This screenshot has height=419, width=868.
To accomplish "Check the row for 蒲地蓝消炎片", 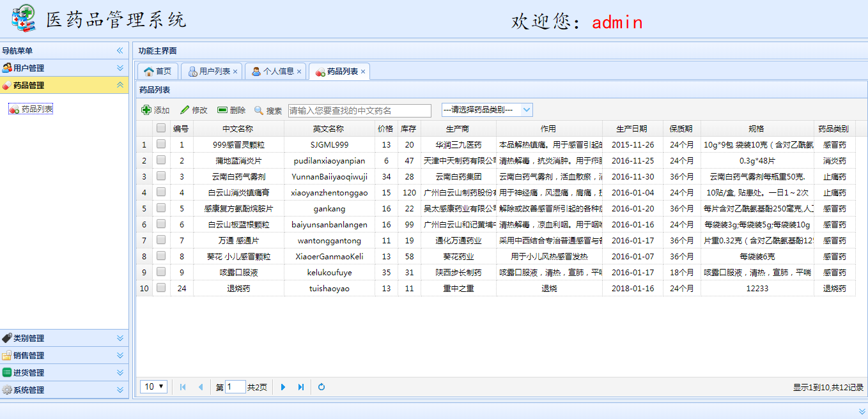I will point(161,160).
